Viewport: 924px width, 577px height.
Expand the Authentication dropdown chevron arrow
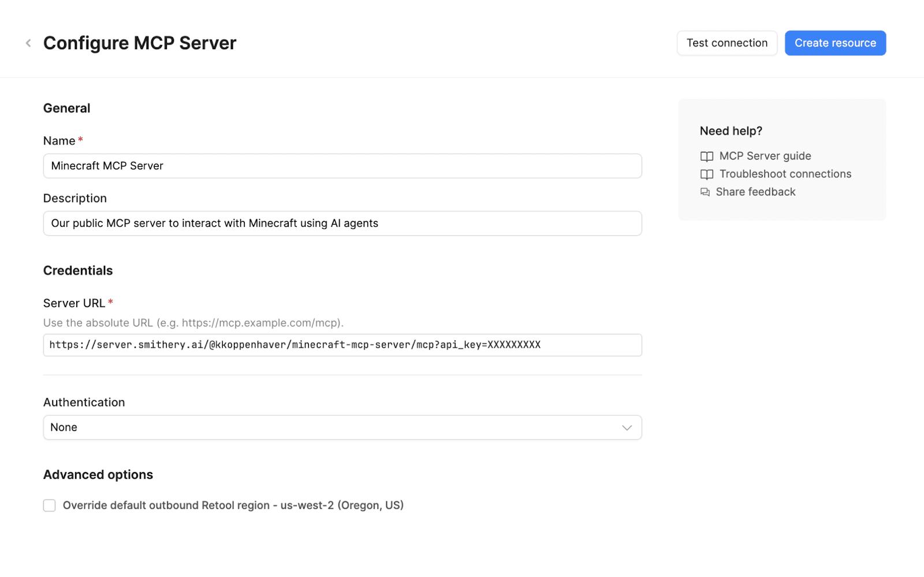pos(627,427)
